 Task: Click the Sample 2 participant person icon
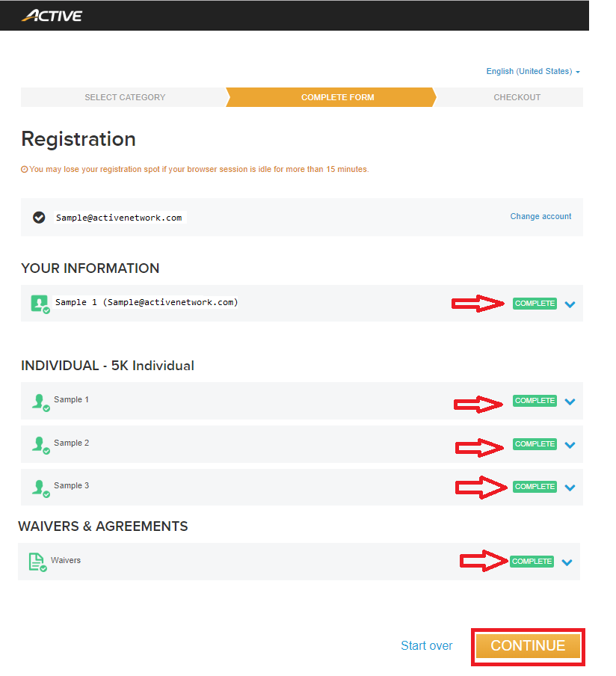coord(40,445)
